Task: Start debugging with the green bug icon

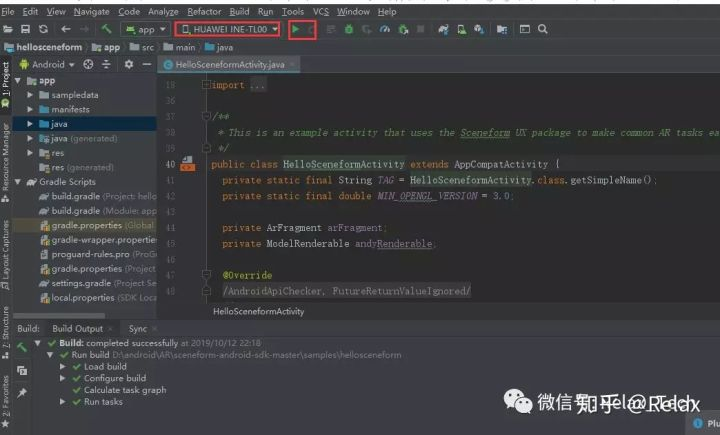Action: pyautogui.click(x=349, y=29)
